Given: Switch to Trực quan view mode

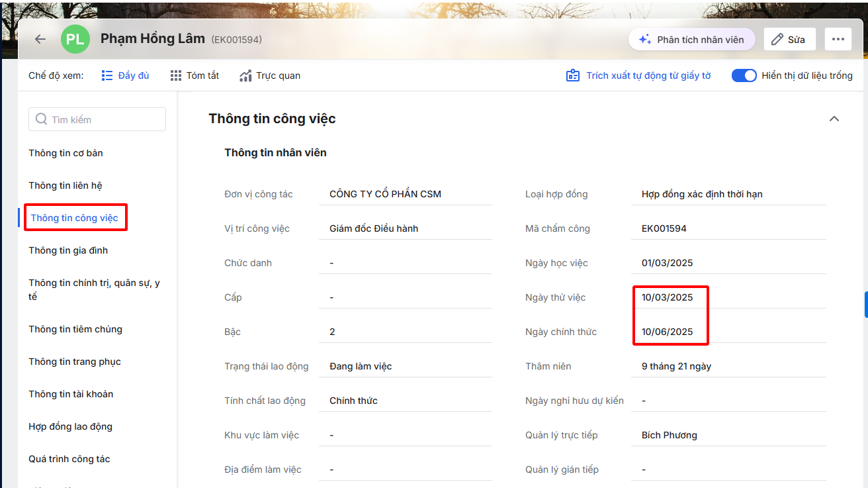Looking at the screenshot, I should [270, 75].
